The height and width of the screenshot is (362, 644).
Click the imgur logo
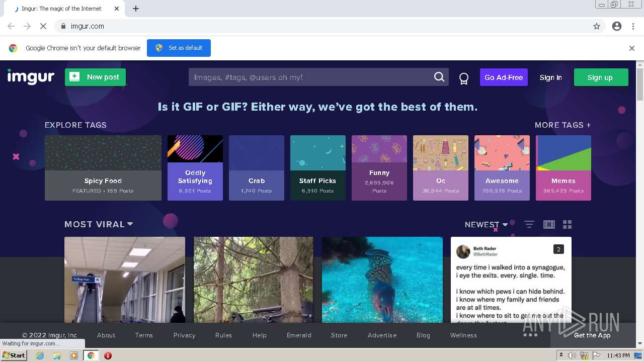[x=31, y=77]
